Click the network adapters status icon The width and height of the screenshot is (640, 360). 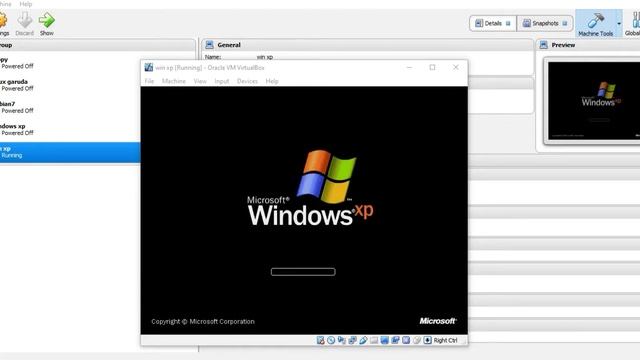pyautogui.click(x=352, y=340)
